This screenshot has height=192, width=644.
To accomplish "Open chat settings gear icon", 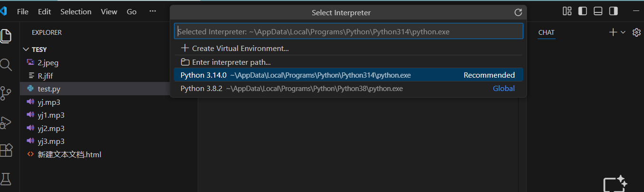I will pyautogui.click(x=636, y=32).
